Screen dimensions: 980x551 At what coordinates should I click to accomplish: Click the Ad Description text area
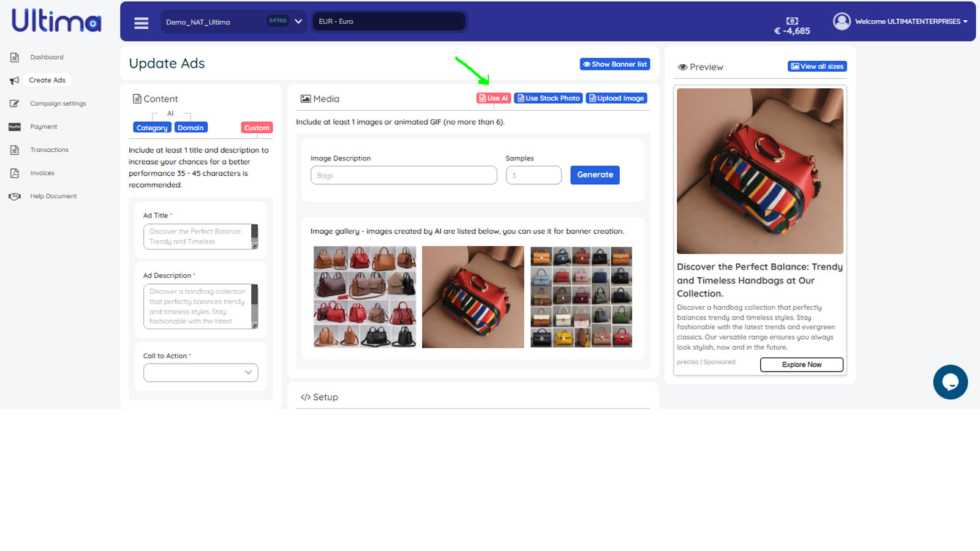[197, 307]
